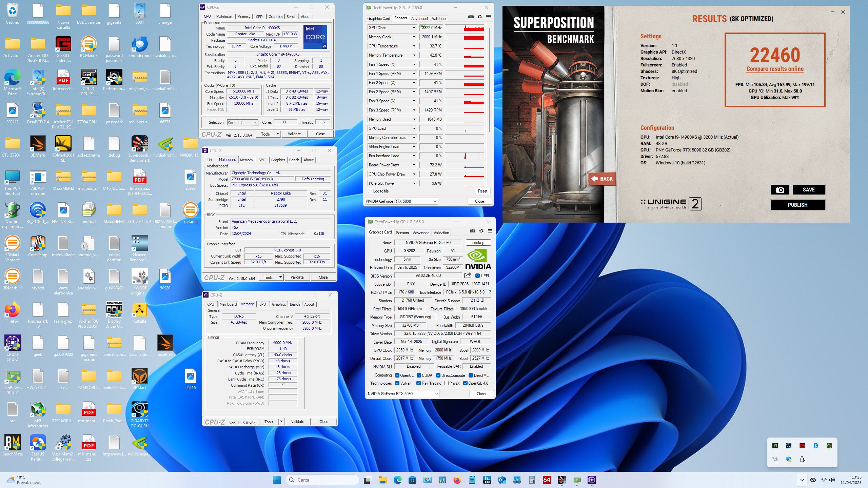The image size is (868, 488).
Task: Toggle the UEFI checkbox in GPU-Z
Action: coord(477,276)
